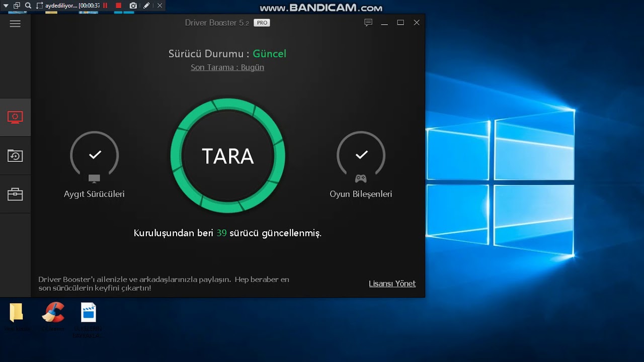
Task: Click the PRO badge in the title
Action: point(262,23)
